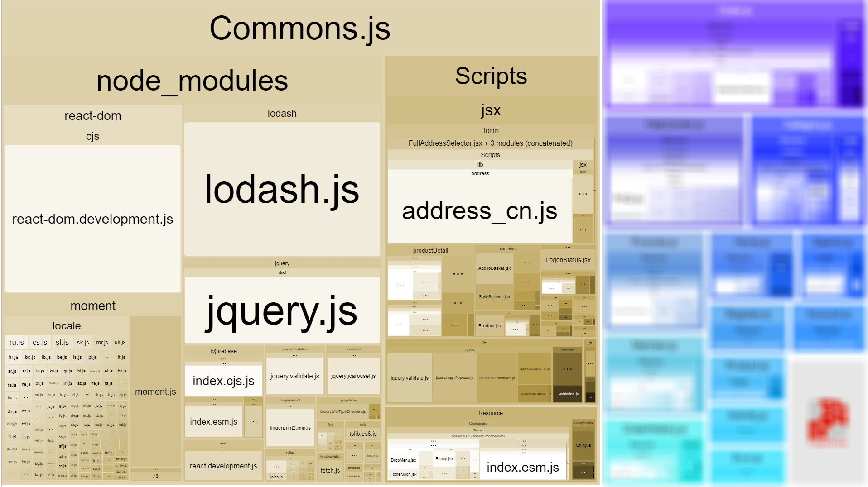
Task: Open the index.cjs.js firebase block
Action: coord(223,381)
